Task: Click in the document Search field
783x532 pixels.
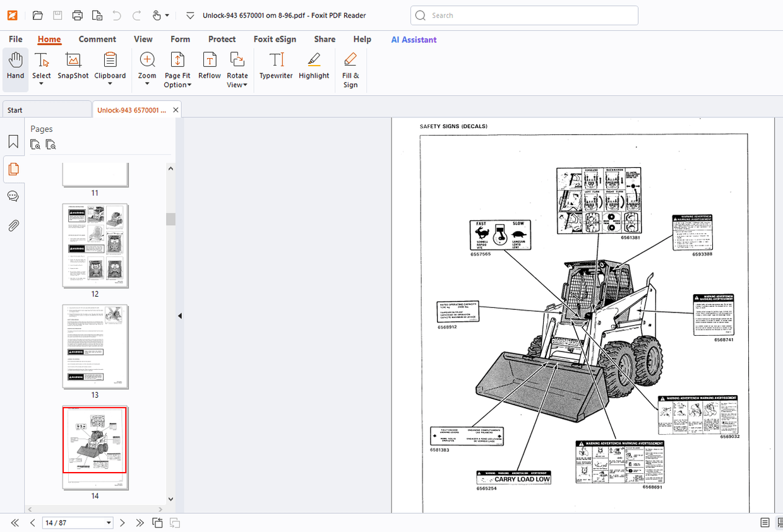Action: [524, 15]
